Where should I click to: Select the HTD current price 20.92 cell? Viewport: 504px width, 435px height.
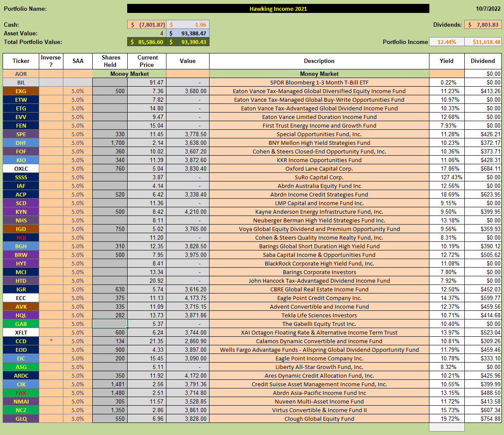(x=147, y=281)
